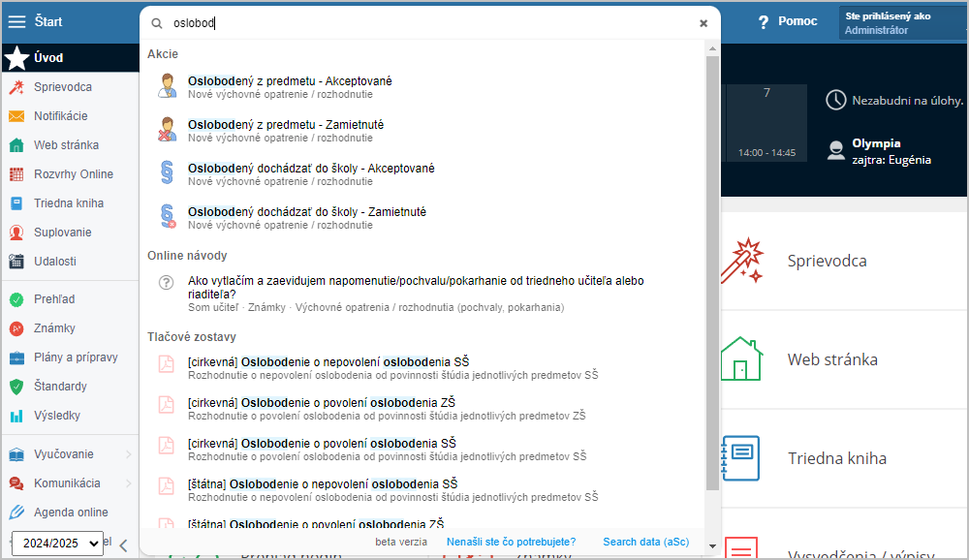Open the Triedna kniha tile label
The width and height of the screenshot is (969, 560).
coord(837,458)
